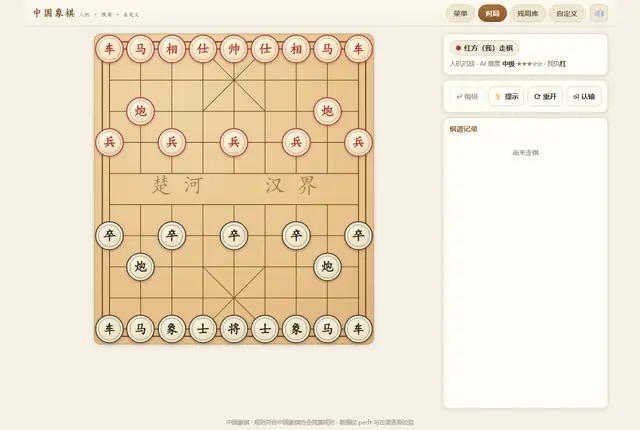The image size is (640, 430).
Task: Select the left red 马 knight
Action: tap(140, 49)
